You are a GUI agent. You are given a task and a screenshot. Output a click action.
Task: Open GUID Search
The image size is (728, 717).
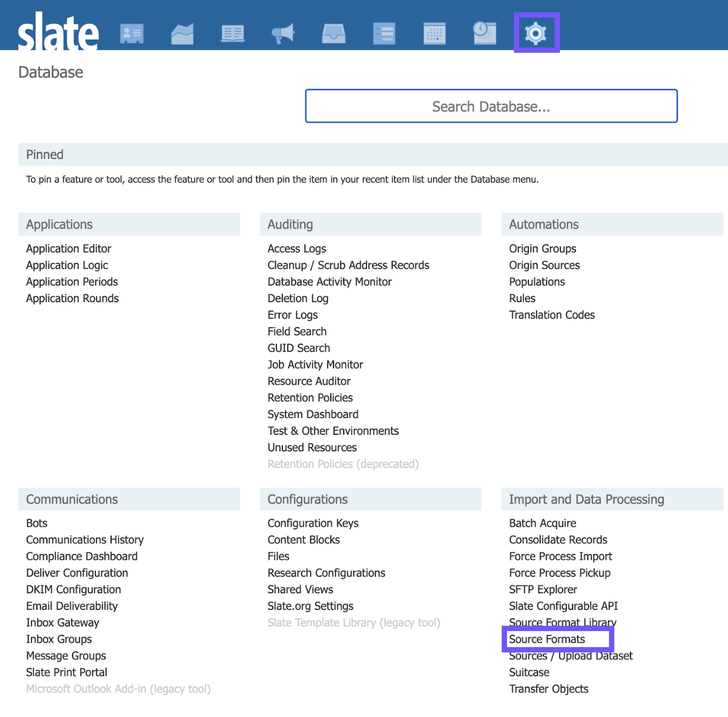pos(299,348)
